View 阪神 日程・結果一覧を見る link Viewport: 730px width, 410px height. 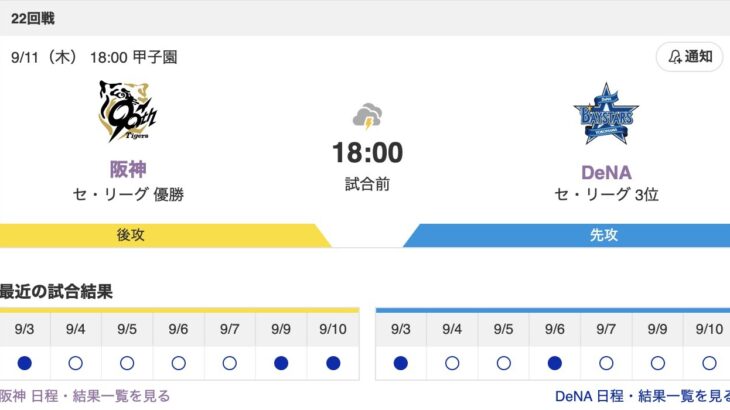point(85,396)
